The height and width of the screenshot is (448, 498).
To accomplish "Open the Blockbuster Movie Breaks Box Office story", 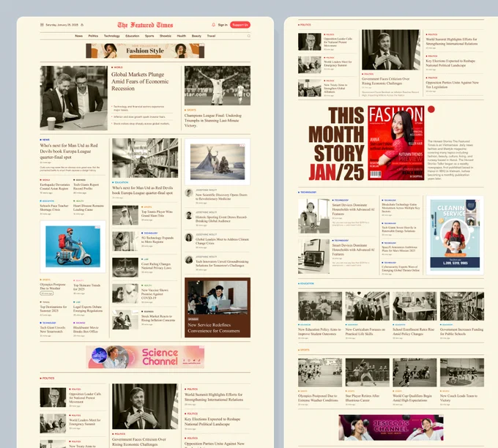I will tap(86, 329).
